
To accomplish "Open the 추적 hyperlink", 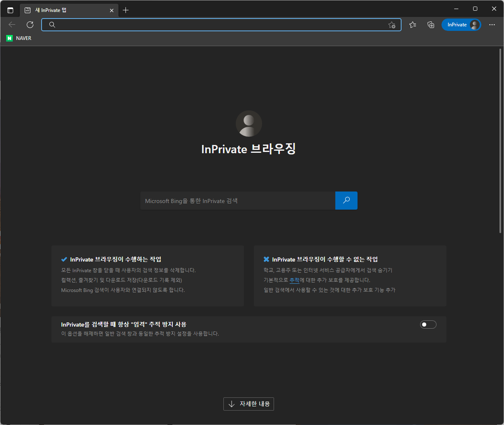I will pyautogui.click(x=294, y=280).
